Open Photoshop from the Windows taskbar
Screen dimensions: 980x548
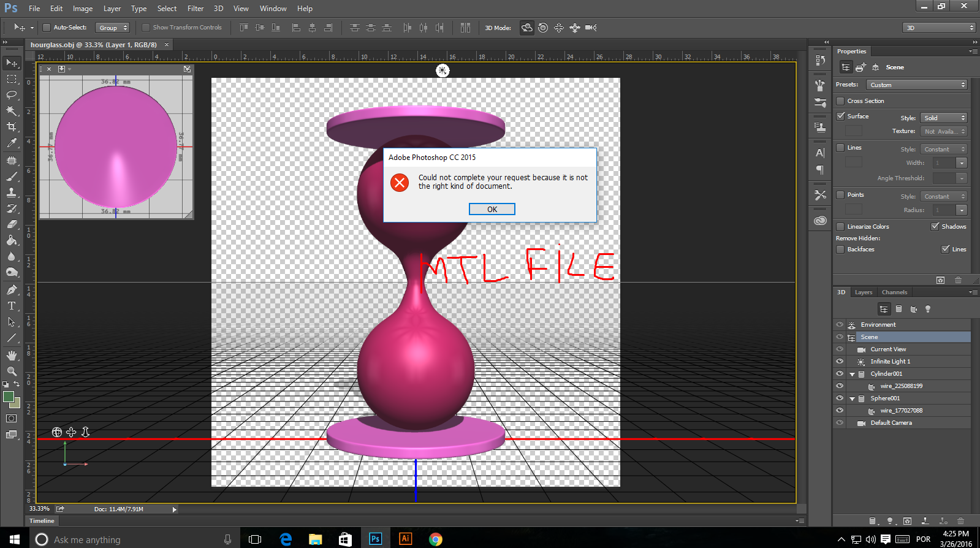click(375, 539)
